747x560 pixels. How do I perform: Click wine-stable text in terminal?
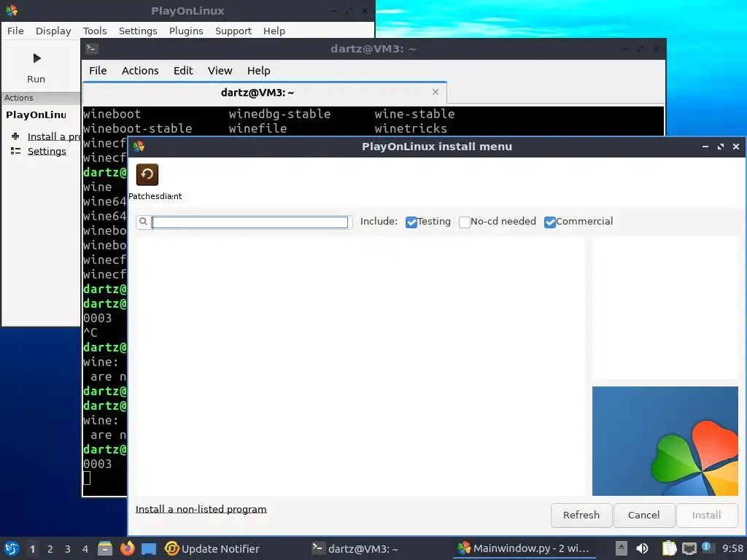pos(414,114)
